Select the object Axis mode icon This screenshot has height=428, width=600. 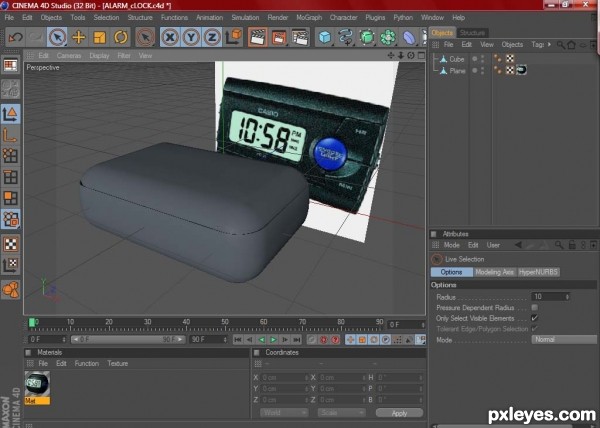pos(10,135)
